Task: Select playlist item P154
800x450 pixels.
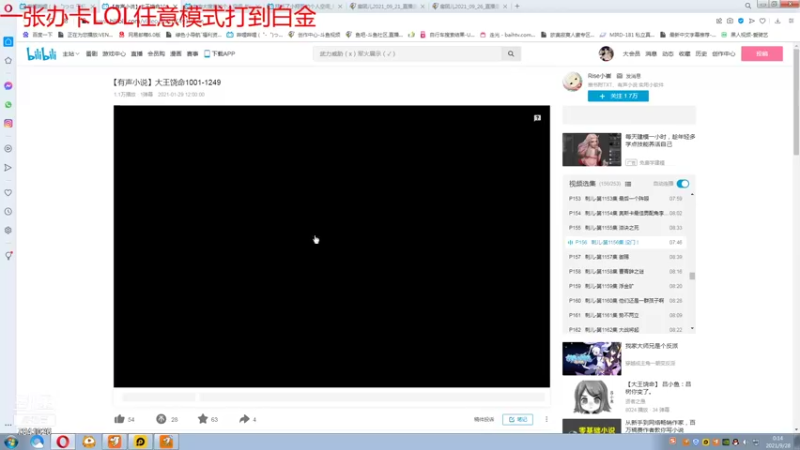Action: (625, 213)
